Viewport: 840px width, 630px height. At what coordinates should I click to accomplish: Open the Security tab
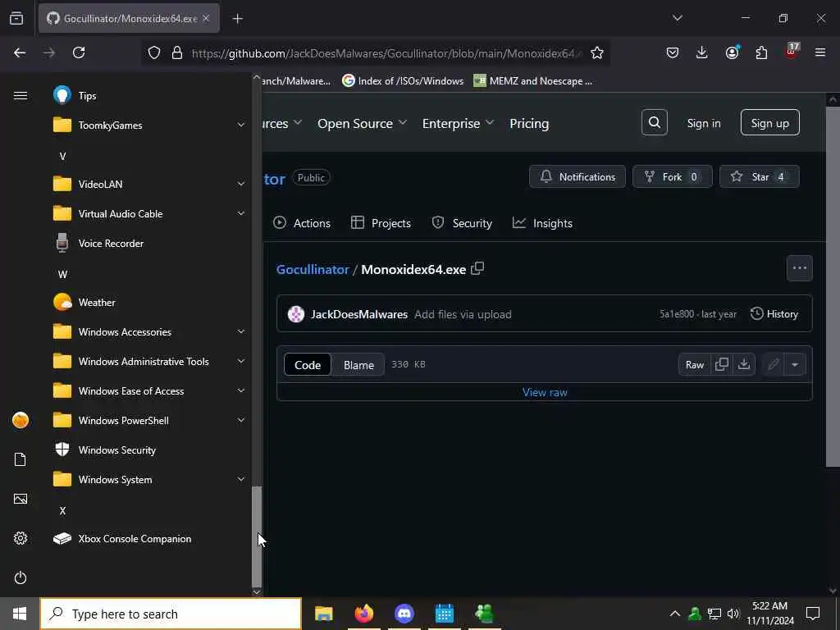[462, 223]
